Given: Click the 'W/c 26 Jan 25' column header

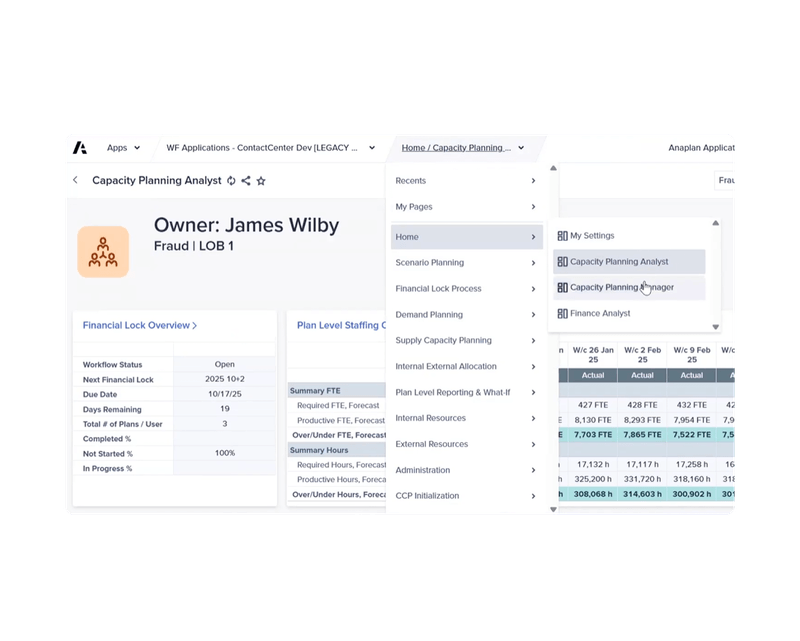Looking at the screenshot, I should click(x=593, y=355).
